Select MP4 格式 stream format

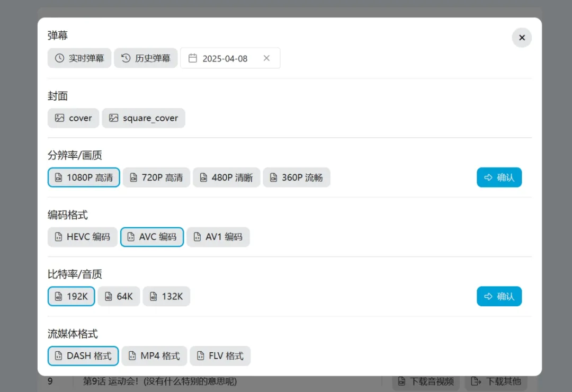click(x=154, y=356)
